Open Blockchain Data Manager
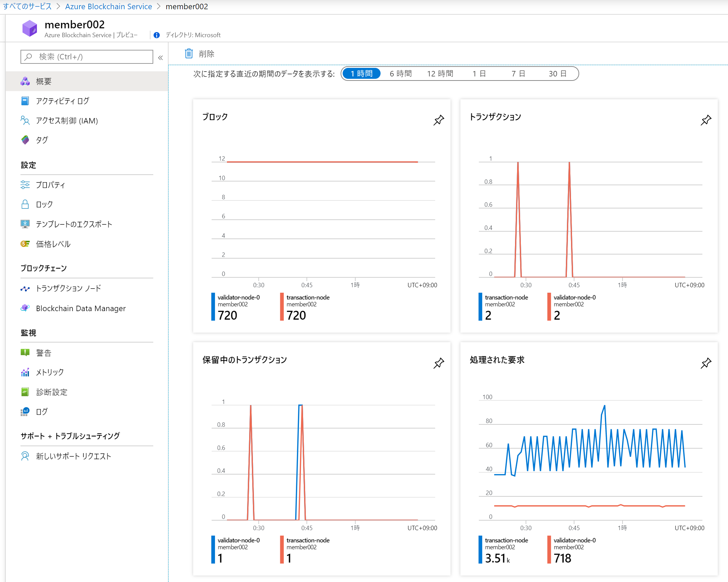The height and width of the screenshot is (582, 728). tap(81, 308)
